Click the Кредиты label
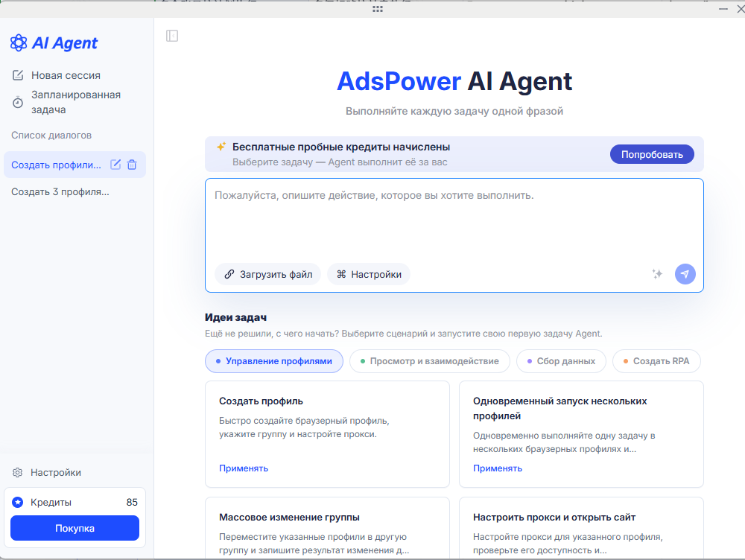 click(x=51, y=502)
